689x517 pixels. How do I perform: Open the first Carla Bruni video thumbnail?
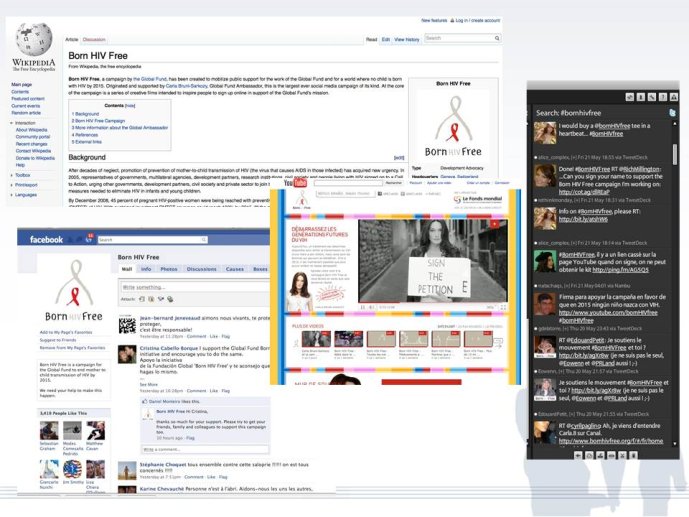click(316, 340)
